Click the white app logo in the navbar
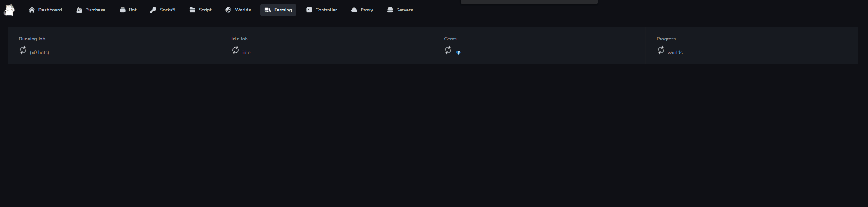Screen dimensions: 868x207 [x=9, y=10]
